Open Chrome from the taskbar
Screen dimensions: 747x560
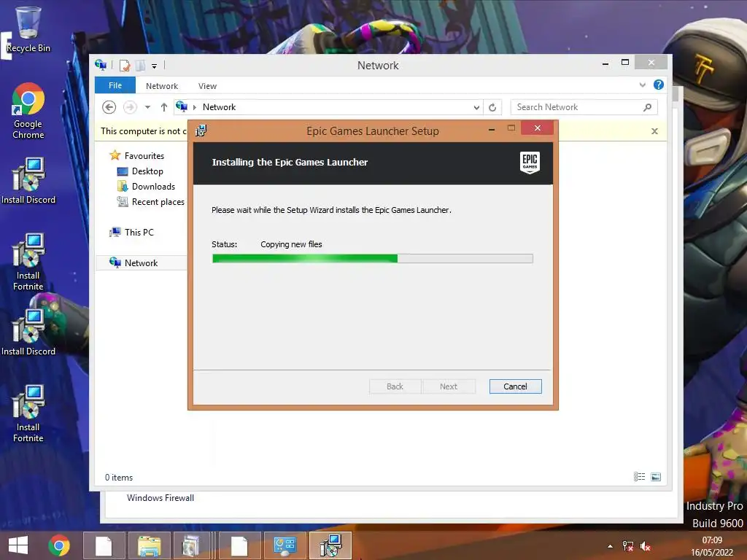click(59, 545)
